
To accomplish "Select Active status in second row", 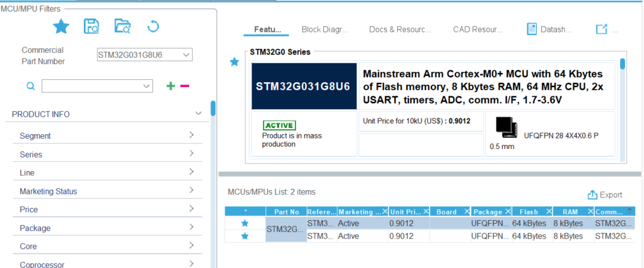I will click(348, 236).
